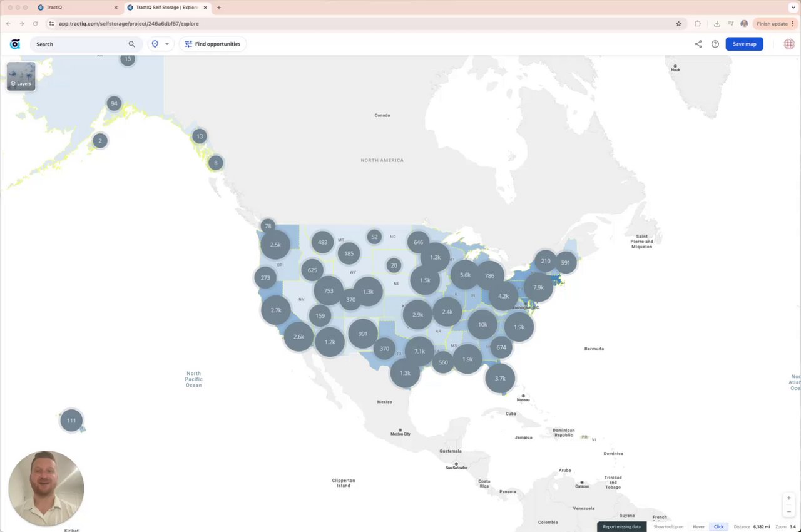The image size is (801, 532).
Task: Open the share map icon
Action: [x=698, y=44]
